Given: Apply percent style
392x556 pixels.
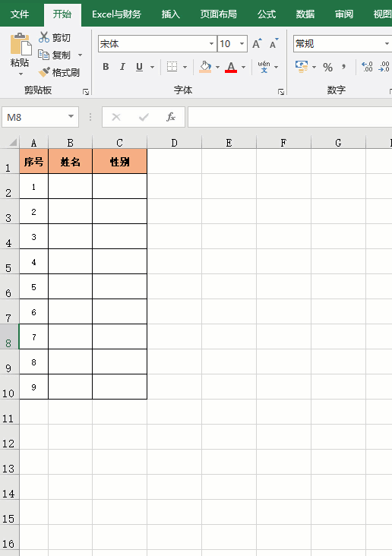Looking at the screenshot, I should [x=327, y=67].
